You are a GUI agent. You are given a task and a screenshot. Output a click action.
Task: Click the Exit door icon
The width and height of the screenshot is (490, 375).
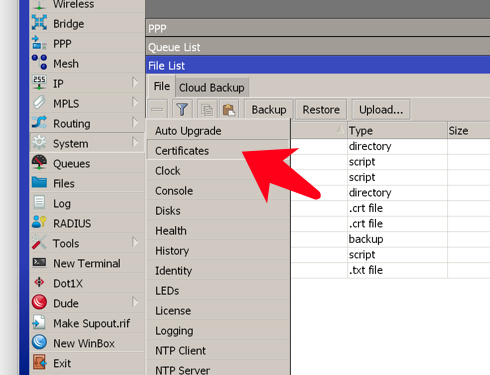point(39,362)
